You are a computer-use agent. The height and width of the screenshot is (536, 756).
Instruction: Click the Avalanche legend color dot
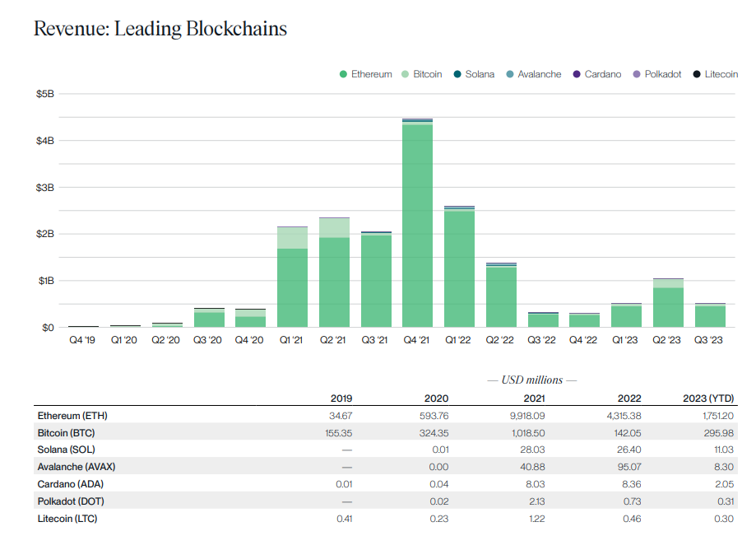click(x=510, y=74)
